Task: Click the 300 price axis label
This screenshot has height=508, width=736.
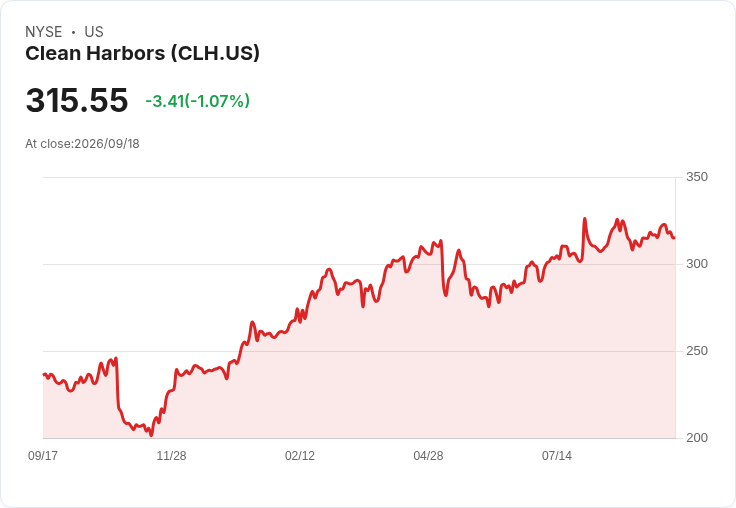Action: click(697, 264)
